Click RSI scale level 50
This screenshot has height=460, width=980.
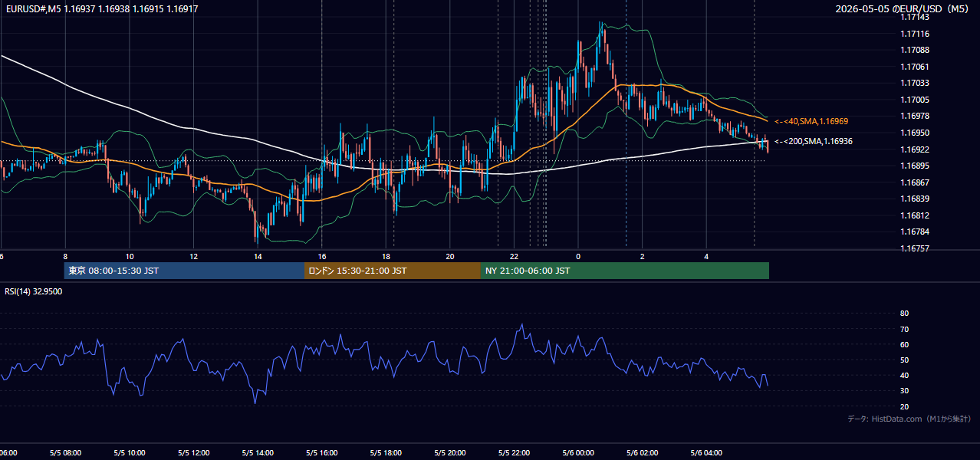pos(905,360)
